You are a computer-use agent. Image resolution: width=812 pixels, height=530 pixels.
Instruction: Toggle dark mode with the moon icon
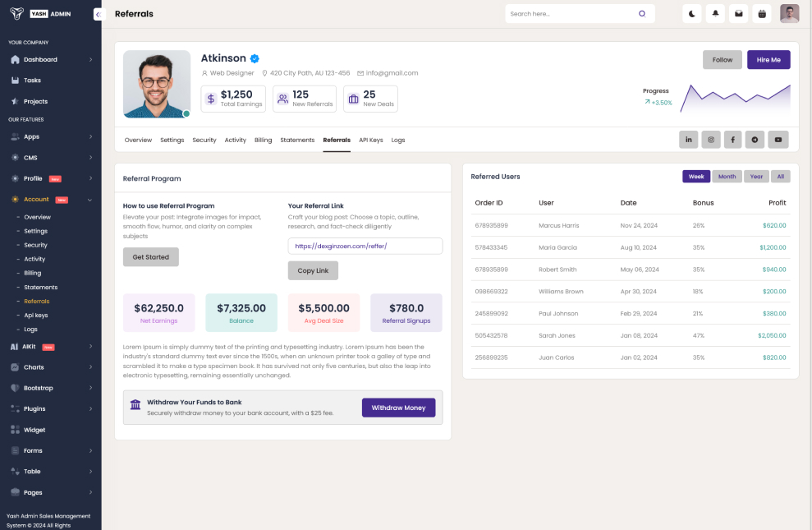(x=692, y=14)
